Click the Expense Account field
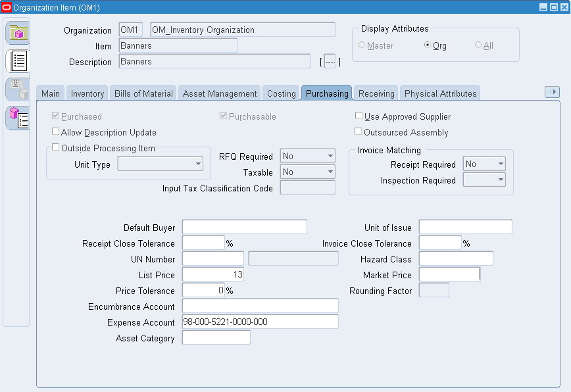 click(261, 322)
